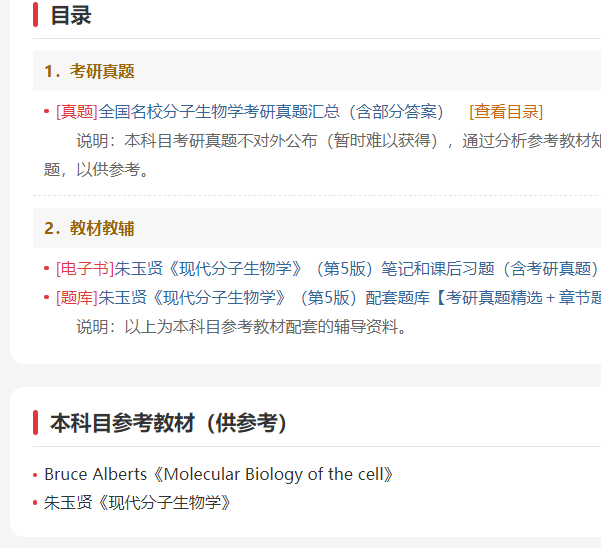The image size is (601, 548).
Task: Click the [真题] tag label
Action: 77,112
